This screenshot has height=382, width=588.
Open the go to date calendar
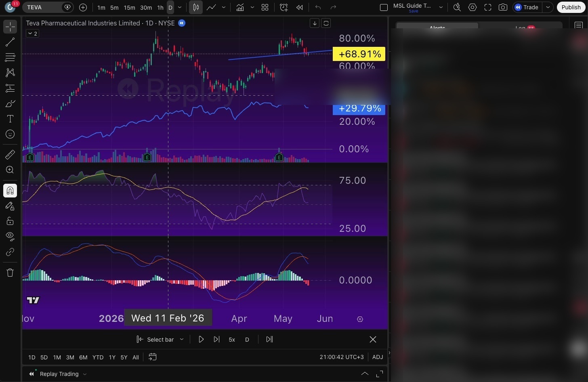point(152,357)
